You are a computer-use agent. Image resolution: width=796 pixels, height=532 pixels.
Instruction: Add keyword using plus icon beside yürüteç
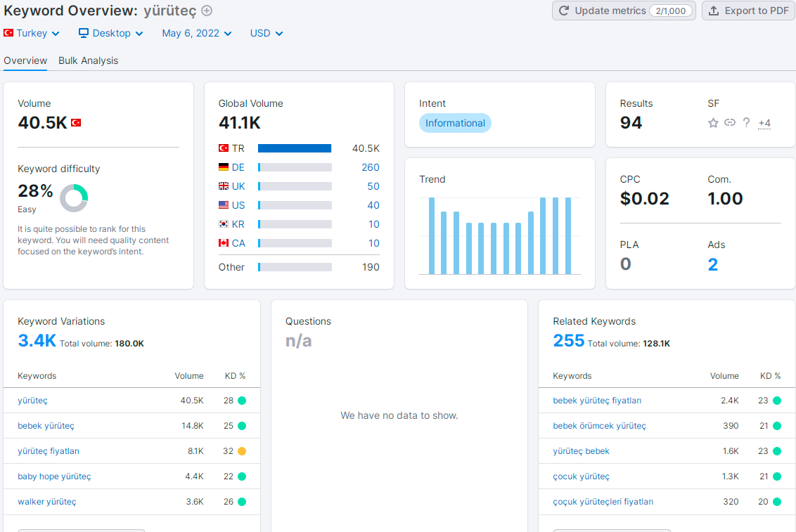coord(207,11)
